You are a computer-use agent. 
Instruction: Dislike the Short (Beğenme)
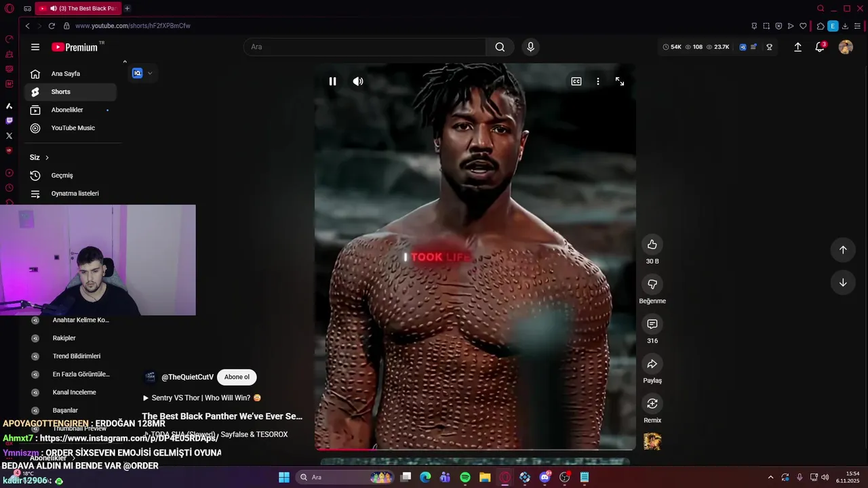point(652,285)
